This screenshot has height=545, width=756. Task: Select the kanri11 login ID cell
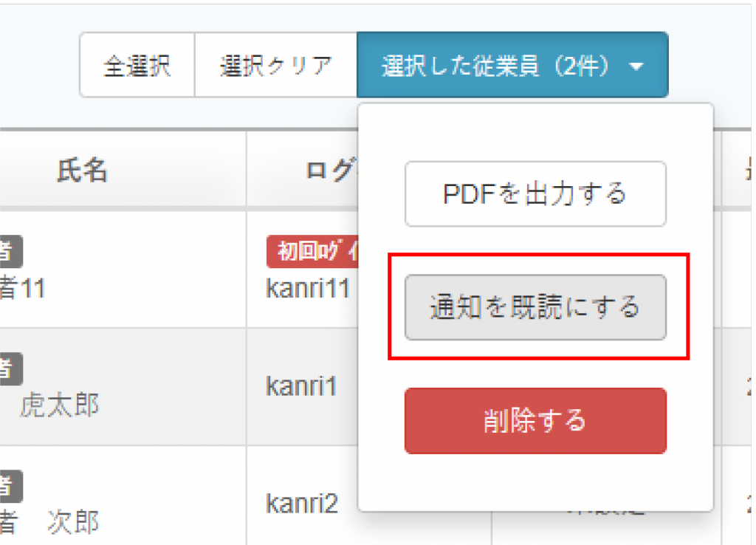tap(307, 289)
